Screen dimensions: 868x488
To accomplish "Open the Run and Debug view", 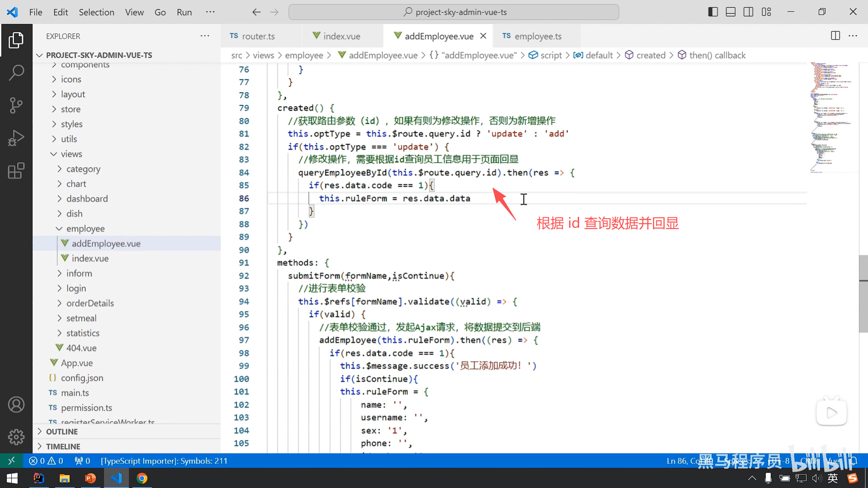I will pyautogui.click(x=16, y=138).
